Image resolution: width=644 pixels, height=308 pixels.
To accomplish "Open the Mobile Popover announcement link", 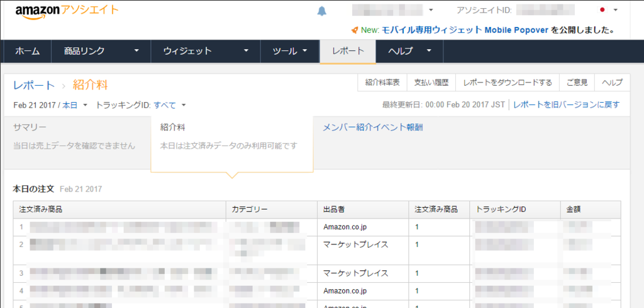I will 465,30.
